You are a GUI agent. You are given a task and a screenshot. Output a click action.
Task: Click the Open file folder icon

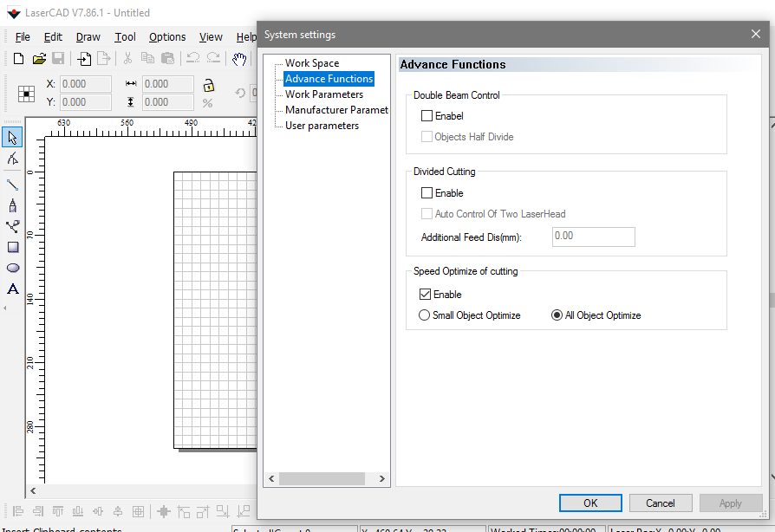click(39, 59)
